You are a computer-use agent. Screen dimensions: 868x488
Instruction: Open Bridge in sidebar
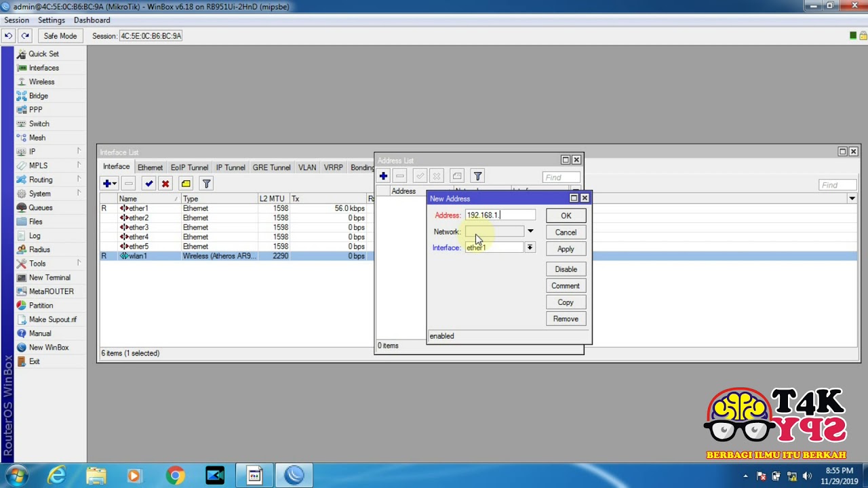click(x=38, y=96)
